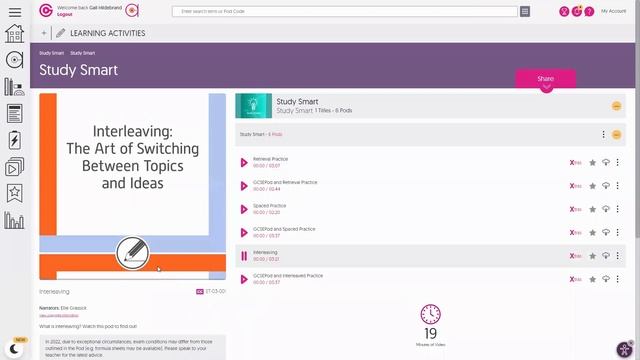This screenshot has height=360, width=640.
Task: Collapse the Study Smart 6 Pods list
Action: [616, 135]
